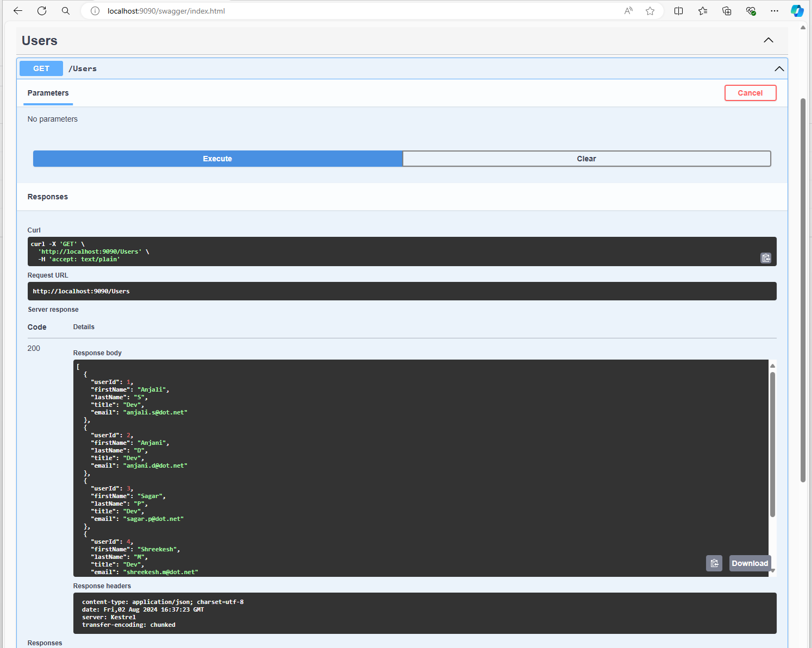Screen dimensions: 812x648
Task: Click the response body scrollbar thumb
Action: tap(772, 444)
